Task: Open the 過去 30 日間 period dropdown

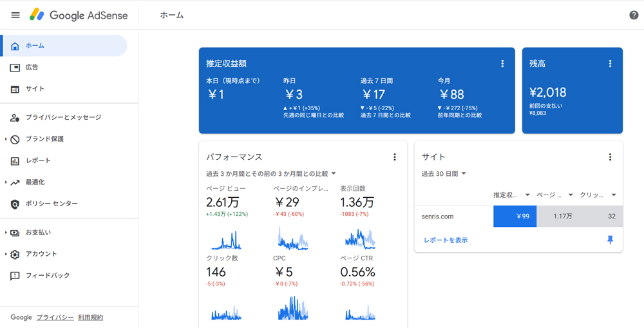Action: tap(444, 174)
